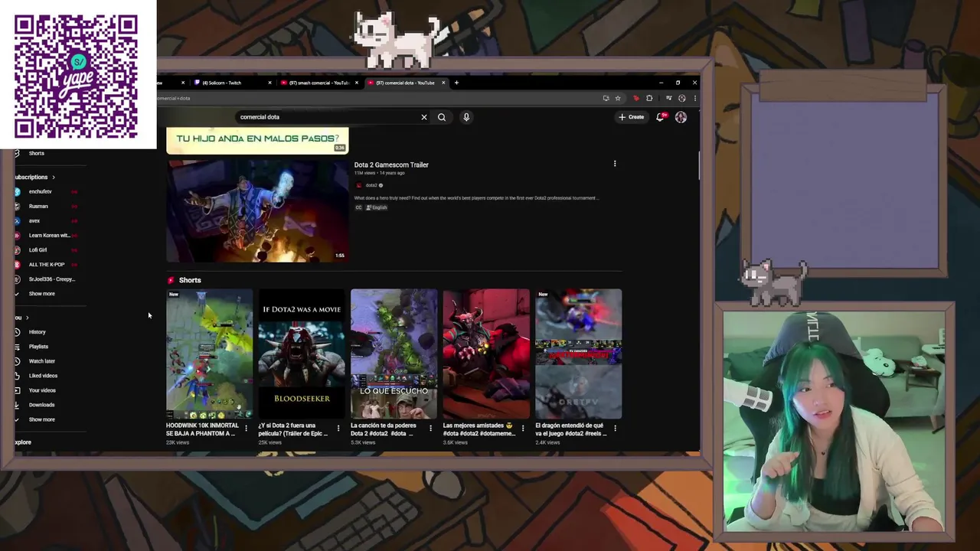
Task: Open Liked videos in the sidebar
Action: [43, 376]
